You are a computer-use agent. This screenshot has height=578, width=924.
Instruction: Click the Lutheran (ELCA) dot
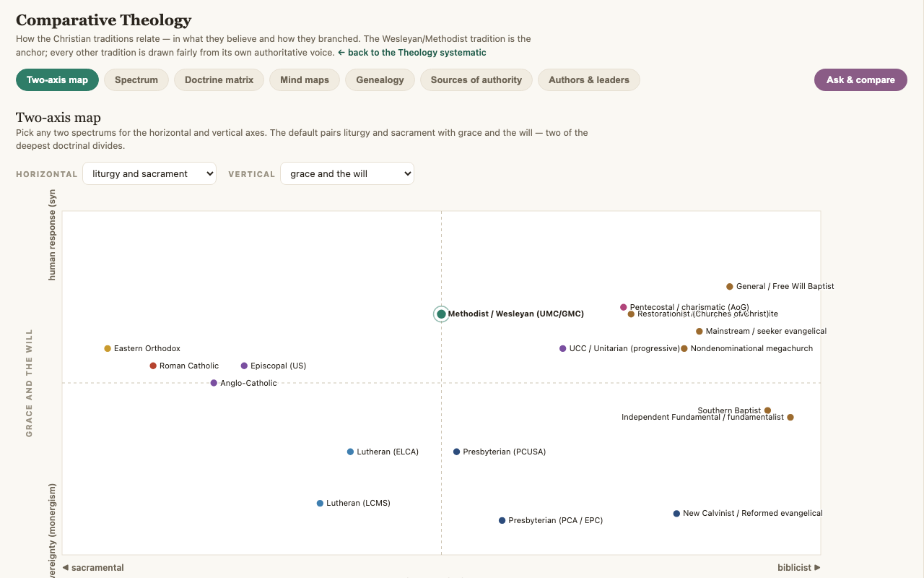[x=350, y=452]
